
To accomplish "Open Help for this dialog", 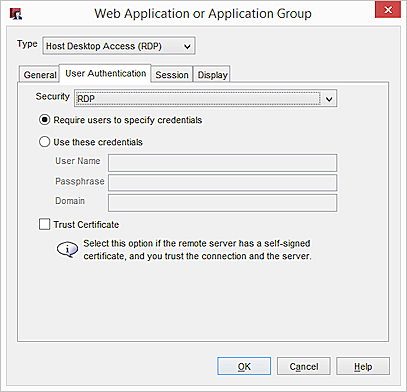I will click(x=363, y=366).
